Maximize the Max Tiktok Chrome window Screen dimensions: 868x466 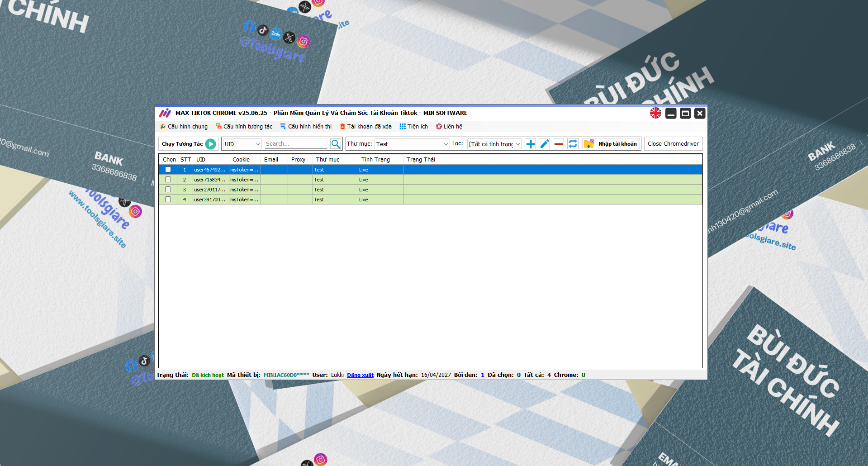coord(685,113)
